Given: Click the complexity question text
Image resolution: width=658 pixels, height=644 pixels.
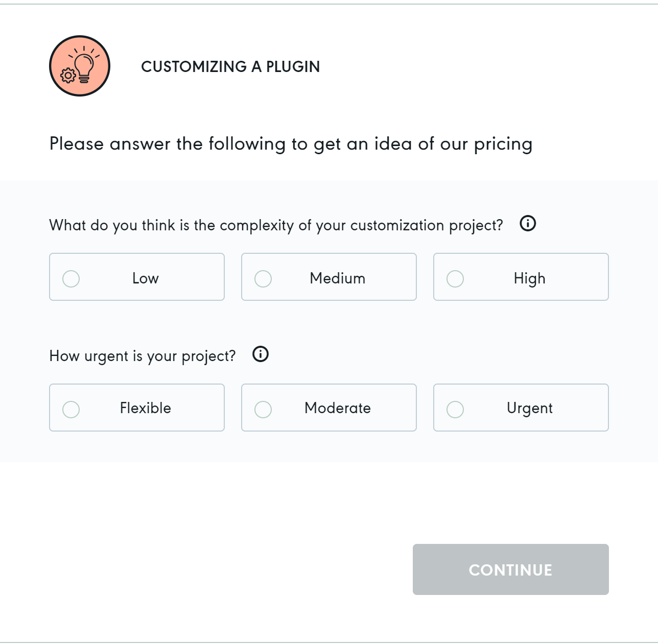Looking at the screenshot, I should (x=276, y=225).
